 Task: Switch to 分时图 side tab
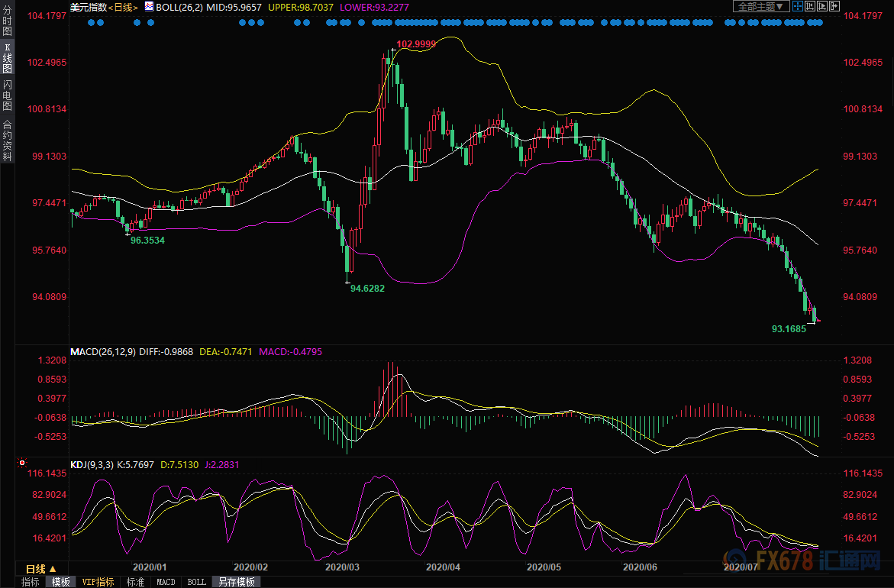tap(8, 21)
